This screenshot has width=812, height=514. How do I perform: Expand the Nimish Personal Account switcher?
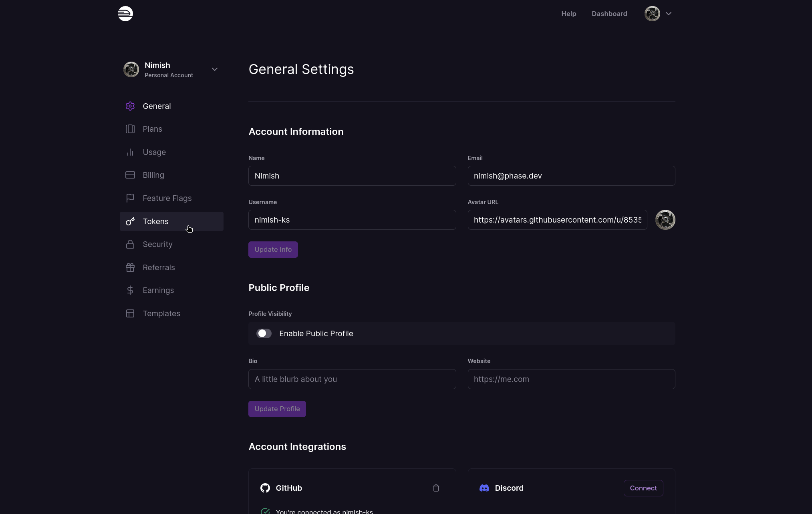(x=215, y=69)
